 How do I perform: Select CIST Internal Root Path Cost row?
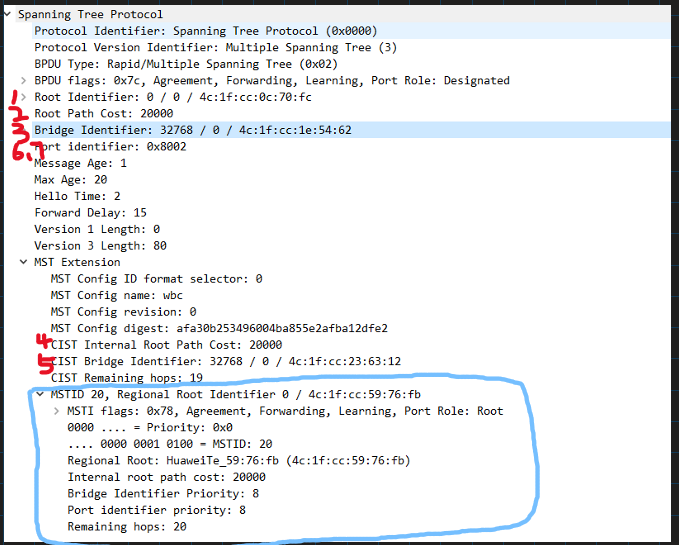coord(359,345)
